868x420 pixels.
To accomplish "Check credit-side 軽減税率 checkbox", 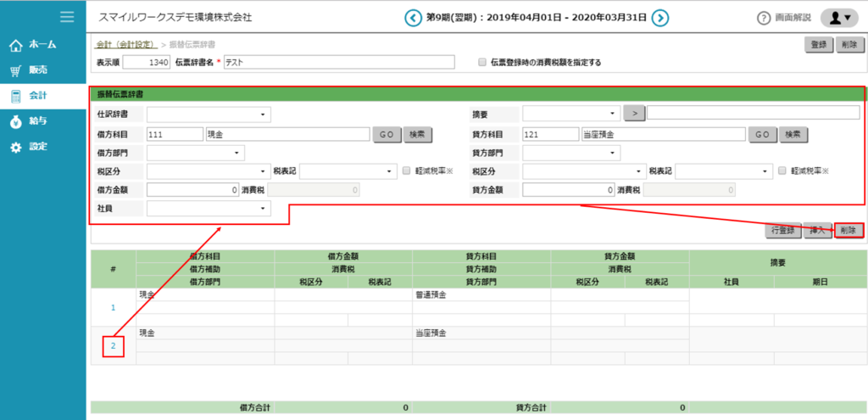I will coord(782,171).
